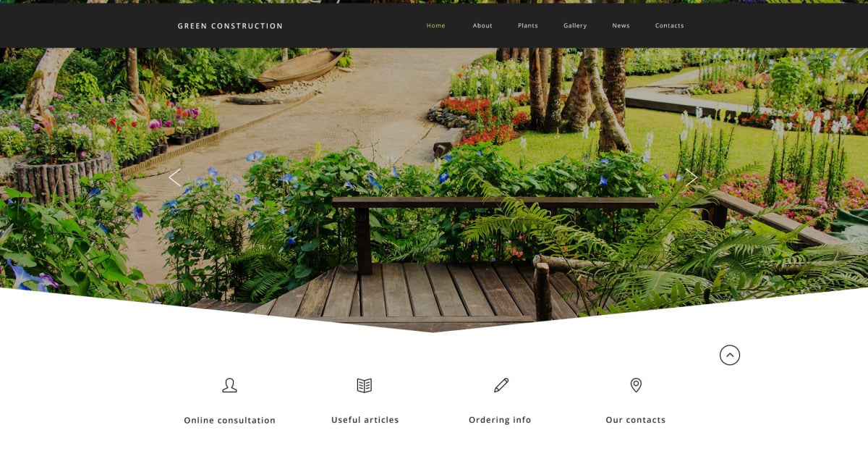Click the previous slide arrow

[x=174, y=177]
